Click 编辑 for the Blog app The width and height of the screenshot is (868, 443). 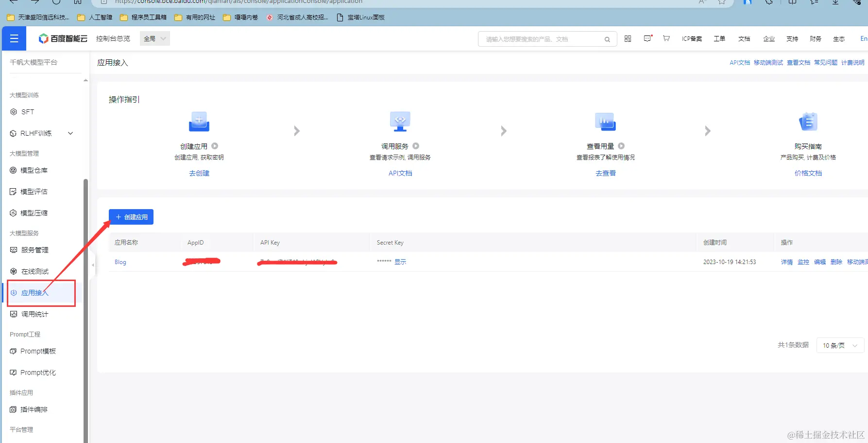pos(820,262)
